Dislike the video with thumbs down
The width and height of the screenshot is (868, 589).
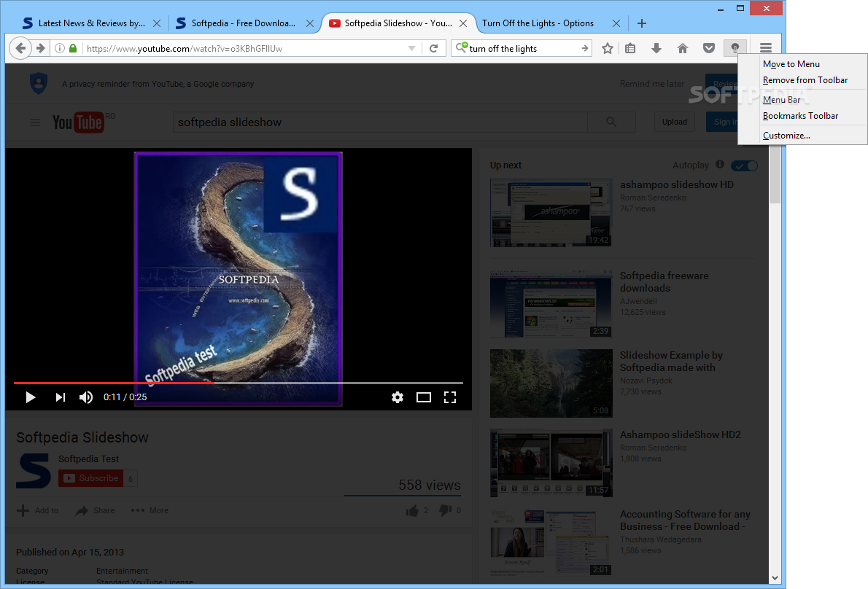[446, 510]
